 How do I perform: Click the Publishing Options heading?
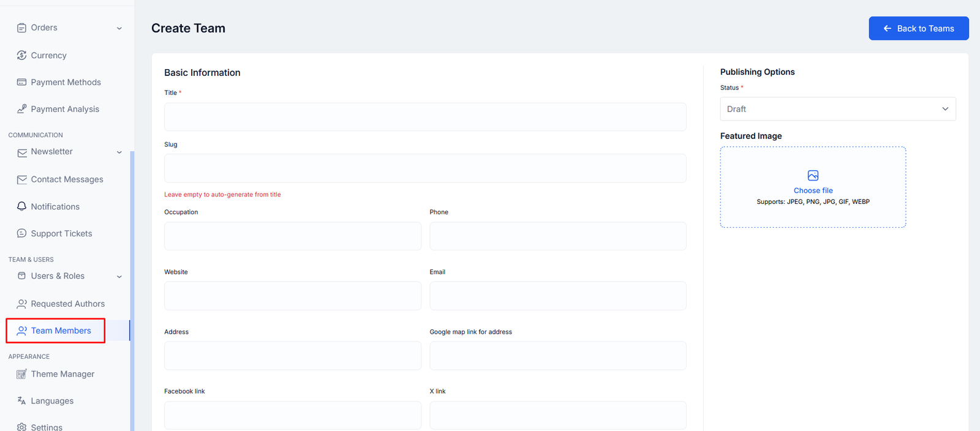coord(757,72)
